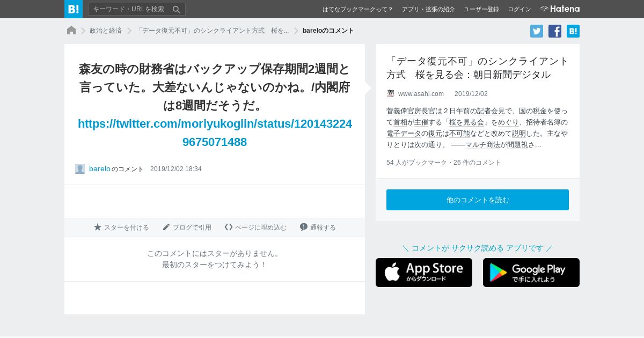Click the スターを付ける label
The image size is (644, 338).
(127, 227)
